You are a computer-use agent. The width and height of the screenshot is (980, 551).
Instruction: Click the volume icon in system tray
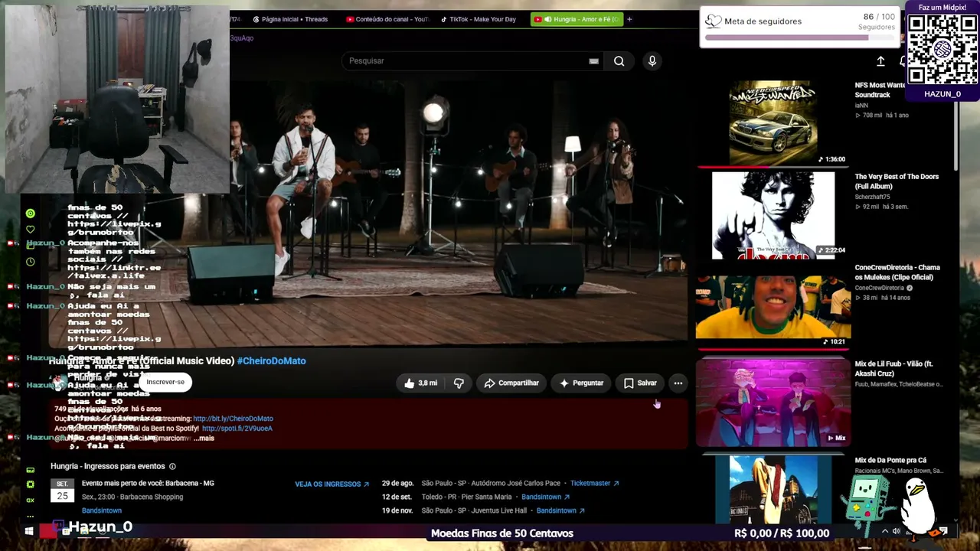coord(896,531)
